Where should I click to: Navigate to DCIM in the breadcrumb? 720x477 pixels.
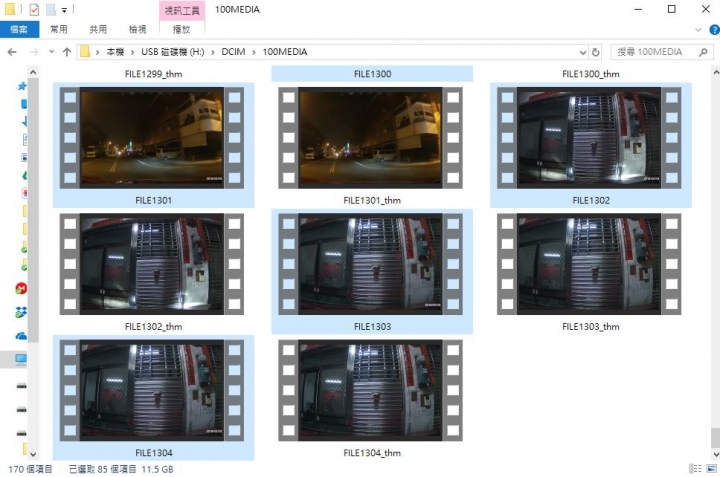click(x=233, y=52)
